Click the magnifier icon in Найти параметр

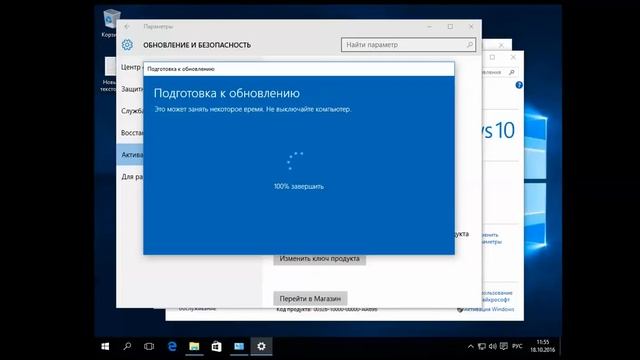(469, 45)
